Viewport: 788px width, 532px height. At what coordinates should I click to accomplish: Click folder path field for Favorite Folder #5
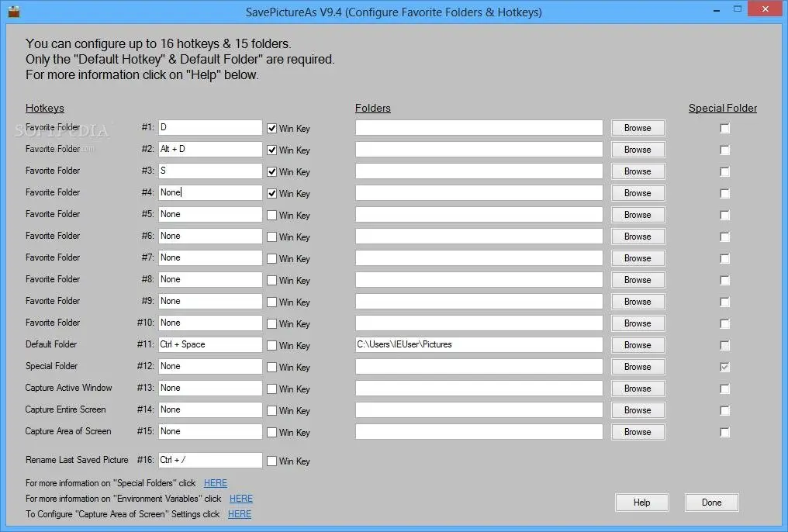(x=479, y=215)
